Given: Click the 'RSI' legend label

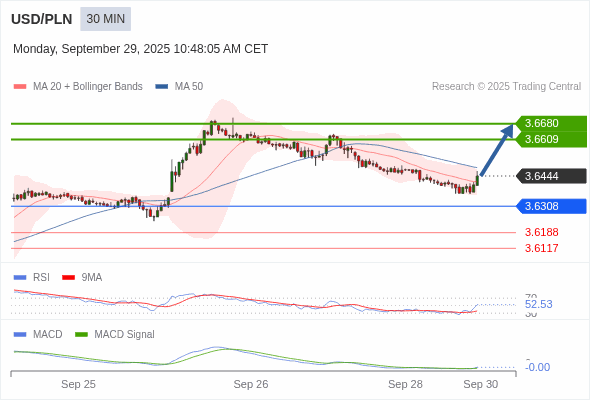Looking at the screenshot, I should coord(41,278).
